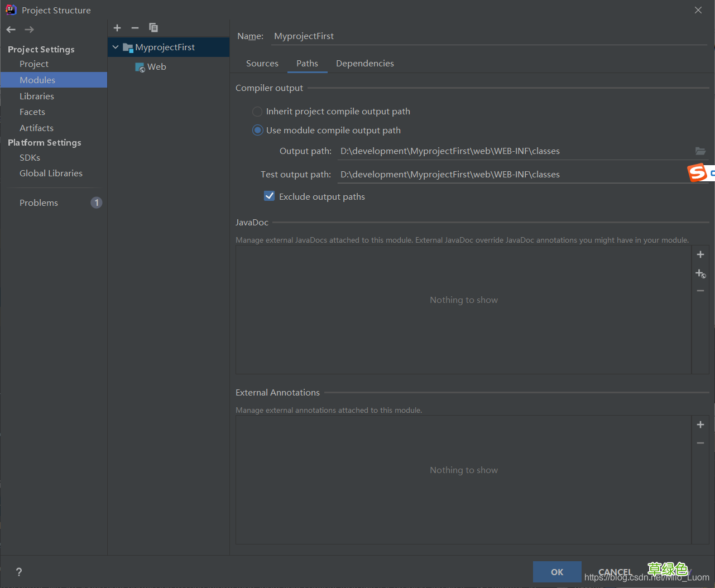
Task: Click the forward navigation arrow
Action: [x=30, y=30]
